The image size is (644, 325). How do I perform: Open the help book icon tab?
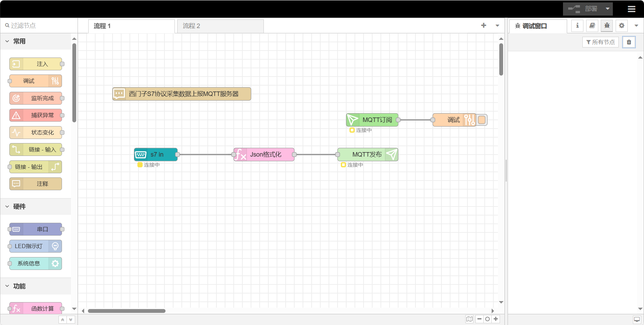(x=592, y=26)
